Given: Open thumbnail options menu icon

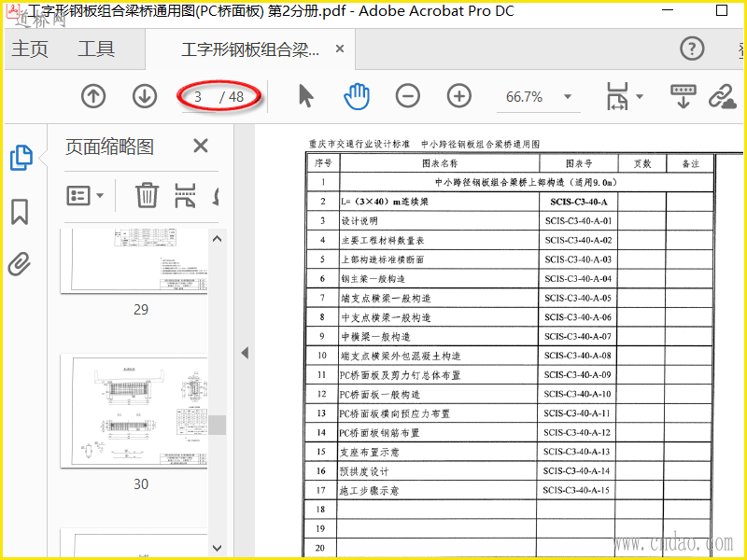Looking at the screenshot, I should point(85,195).
